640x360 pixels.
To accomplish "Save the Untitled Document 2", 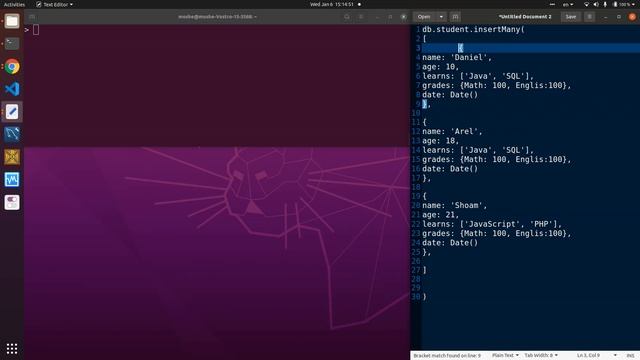I will click(x=571, y=17).
